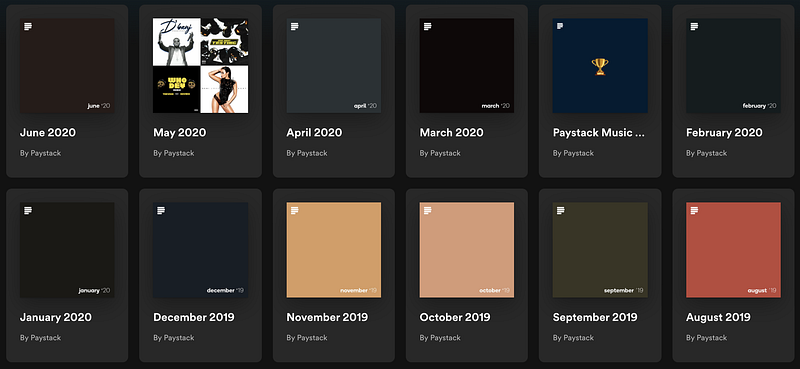Click the 'Who Dey' album art tile
800x369 pixels.
pos(177,90)
